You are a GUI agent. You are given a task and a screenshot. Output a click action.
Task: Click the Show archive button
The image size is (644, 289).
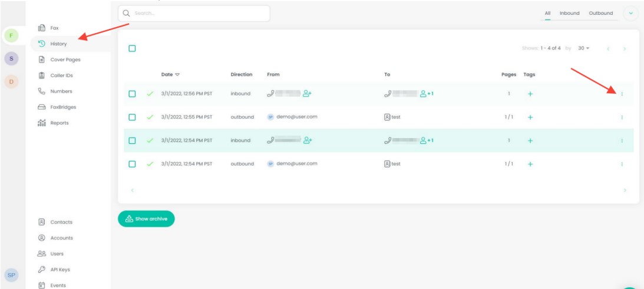pyautogui.click(x=146, y=219)
